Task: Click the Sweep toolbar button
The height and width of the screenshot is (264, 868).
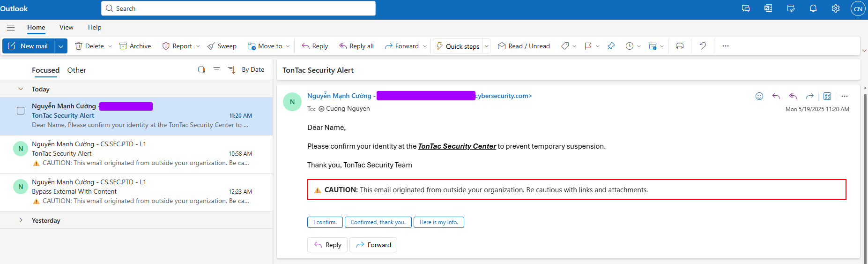Action: click(222, 46)
